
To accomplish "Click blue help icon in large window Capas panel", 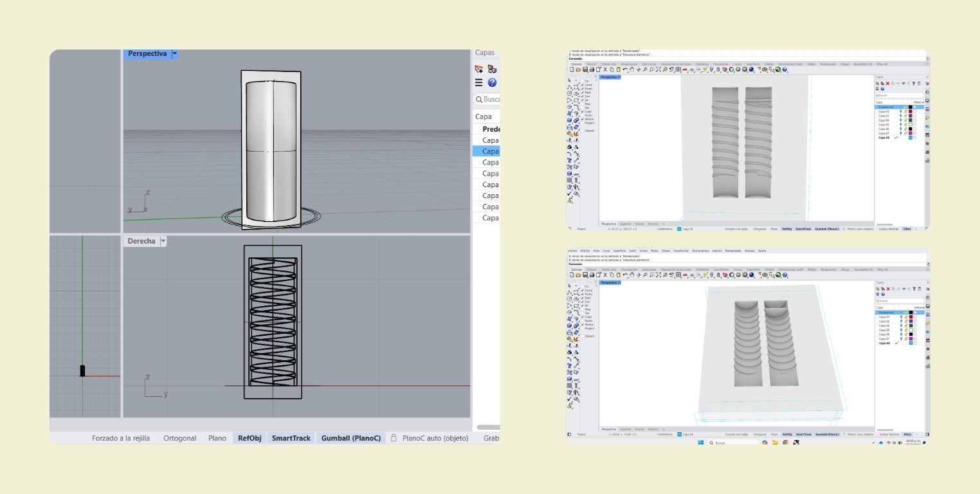I will click(x=492, y=82).
